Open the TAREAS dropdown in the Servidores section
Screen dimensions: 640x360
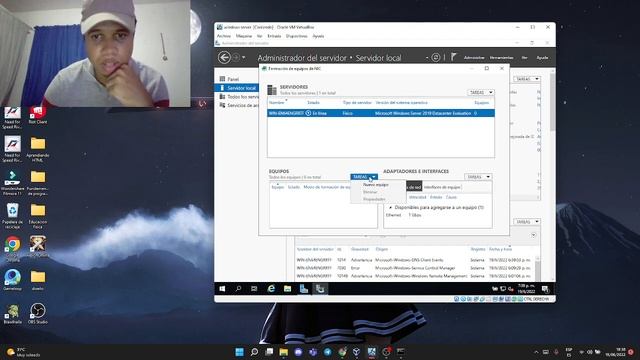pyautogui.click(x=481, y=93)
